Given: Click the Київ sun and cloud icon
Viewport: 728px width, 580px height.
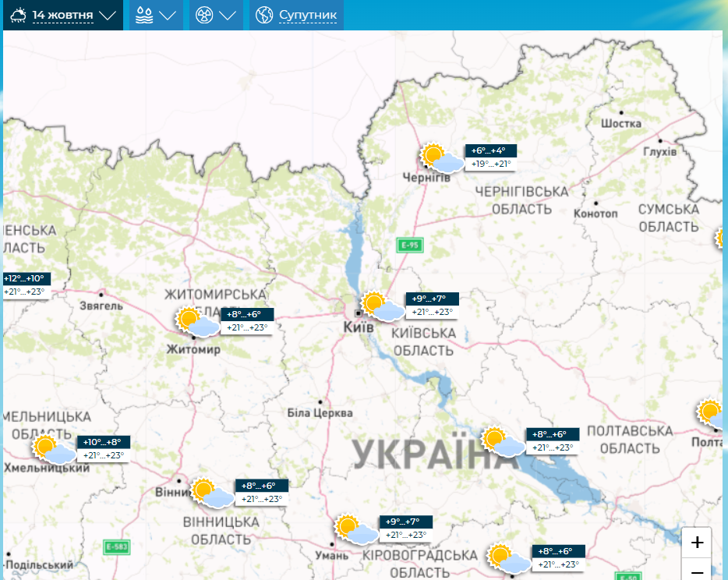Looking at the screenshot, I should click(382, 306).
